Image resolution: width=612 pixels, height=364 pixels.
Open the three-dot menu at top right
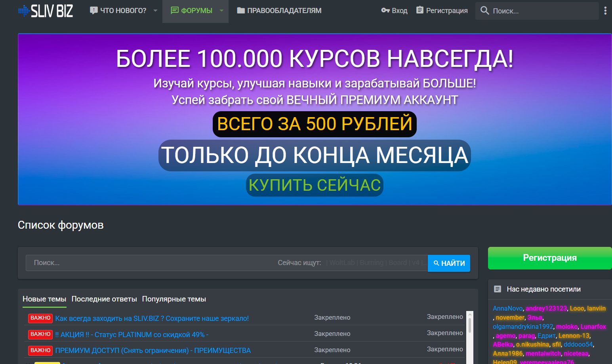pyautogui.click(x=605, y=11)
